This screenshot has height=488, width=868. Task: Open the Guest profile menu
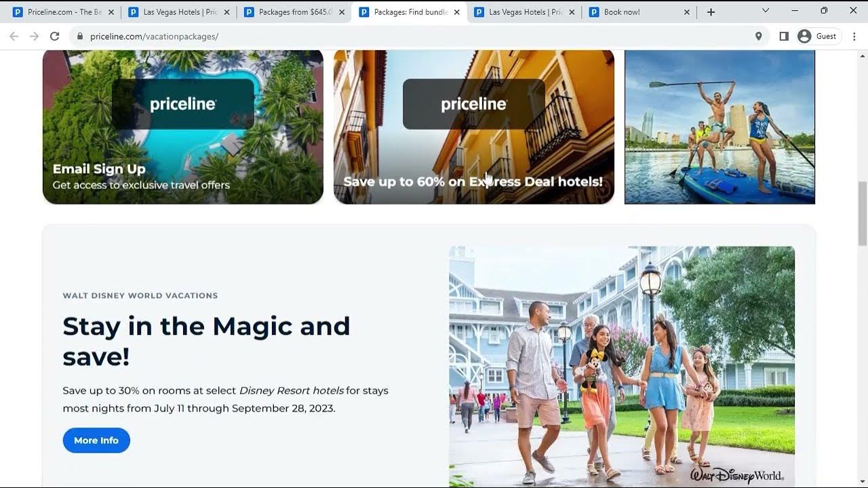coord(818,37)
